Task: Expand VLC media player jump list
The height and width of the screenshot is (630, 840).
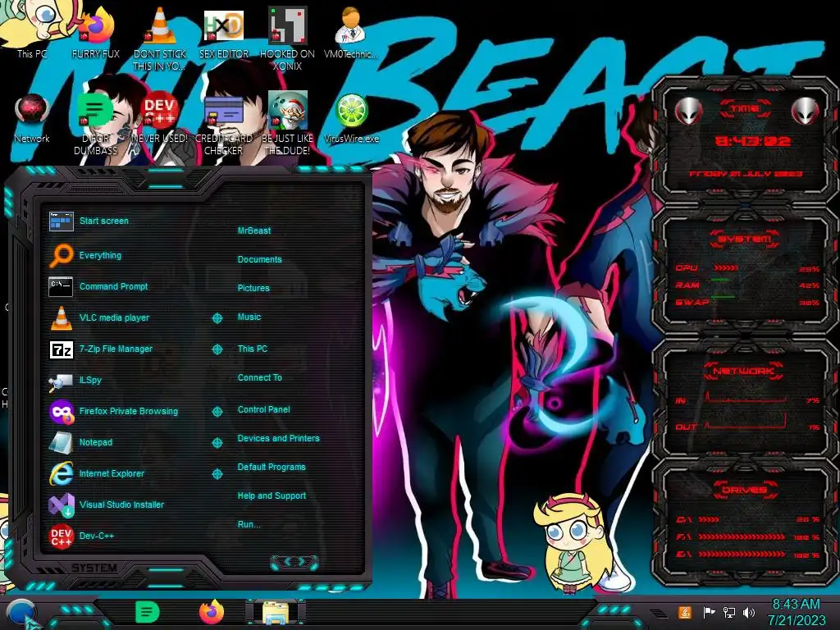Action: click(x=217, y=318)
